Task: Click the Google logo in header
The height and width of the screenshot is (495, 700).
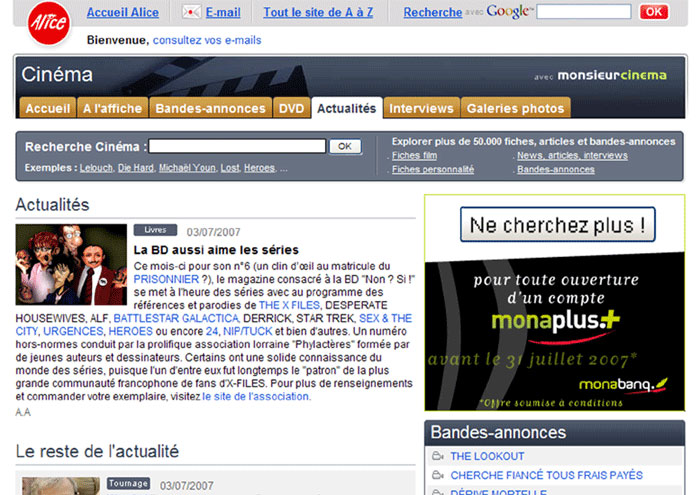Action: (x=509, y=12)
